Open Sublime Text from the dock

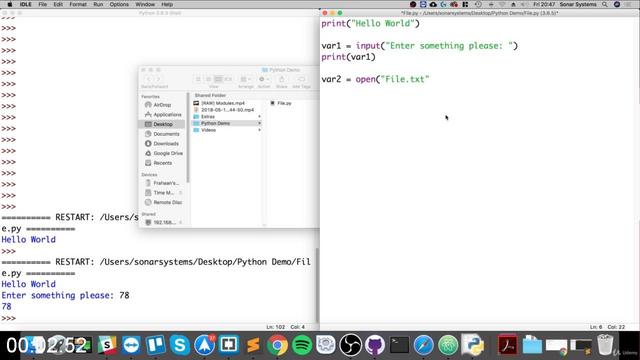click(x=253, y=345)
